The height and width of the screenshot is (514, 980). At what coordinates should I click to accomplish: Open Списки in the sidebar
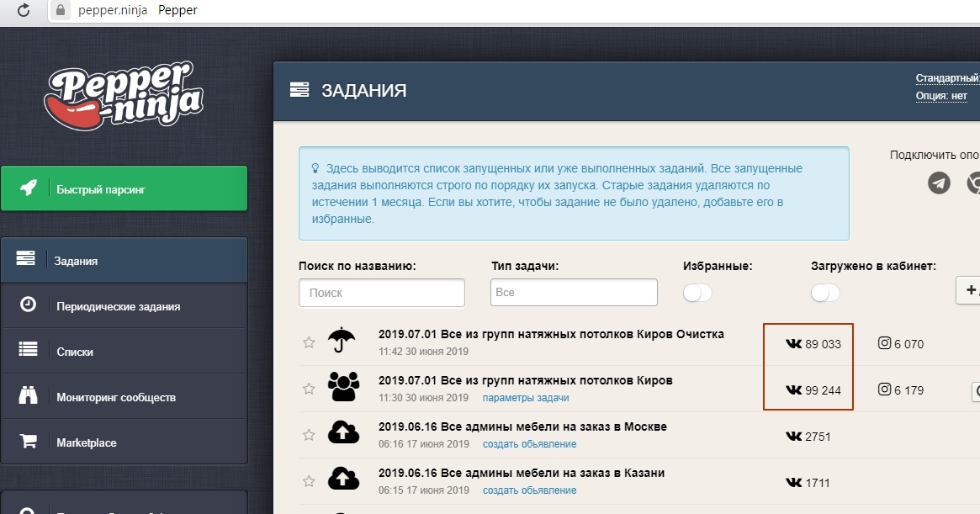(124, 352)
